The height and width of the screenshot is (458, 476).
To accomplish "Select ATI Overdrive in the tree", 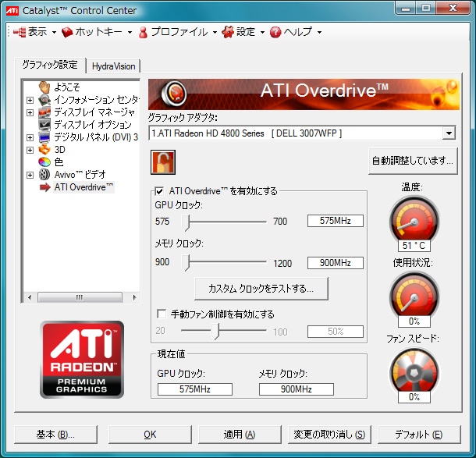I will 83,187.
